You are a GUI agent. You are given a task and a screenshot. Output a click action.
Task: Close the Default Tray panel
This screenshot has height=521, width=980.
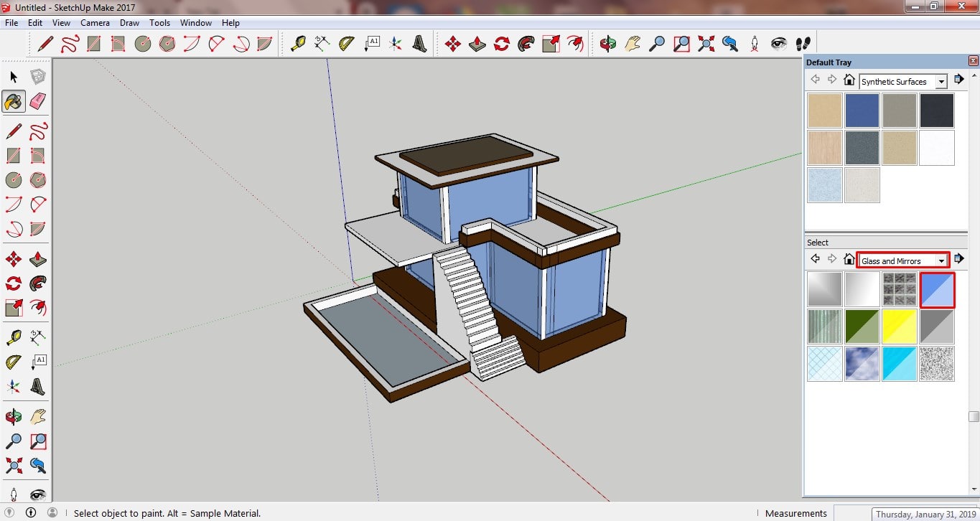coord(973,62)
